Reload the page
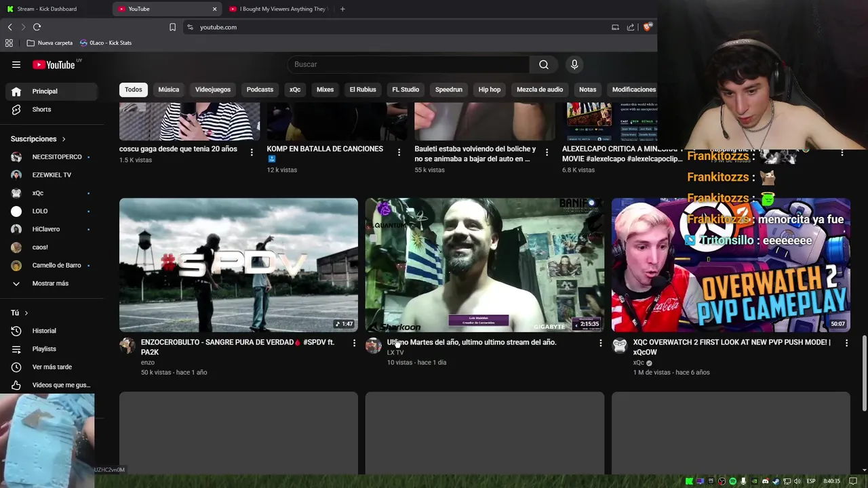This screenshot has width=868, height=488. click(x=37, y=27)
